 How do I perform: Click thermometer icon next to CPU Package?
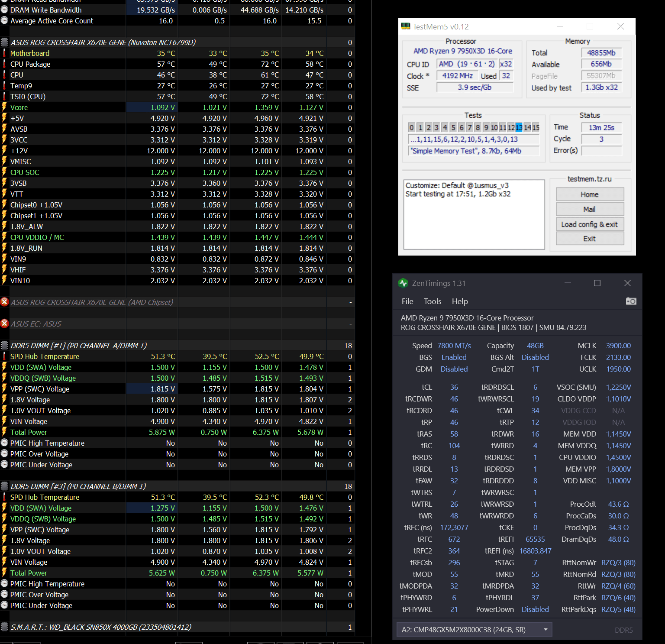coord(4,64)
